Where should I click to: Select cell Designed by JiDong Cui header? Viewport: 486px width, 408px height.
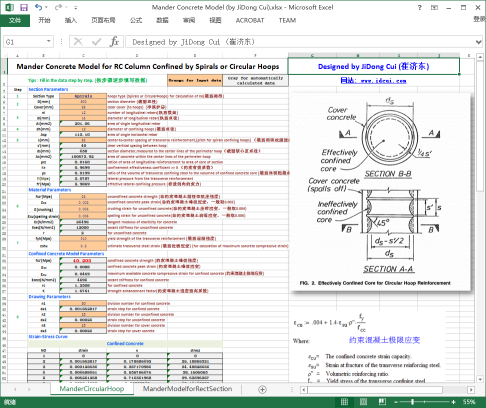click(x=373, y=66)
